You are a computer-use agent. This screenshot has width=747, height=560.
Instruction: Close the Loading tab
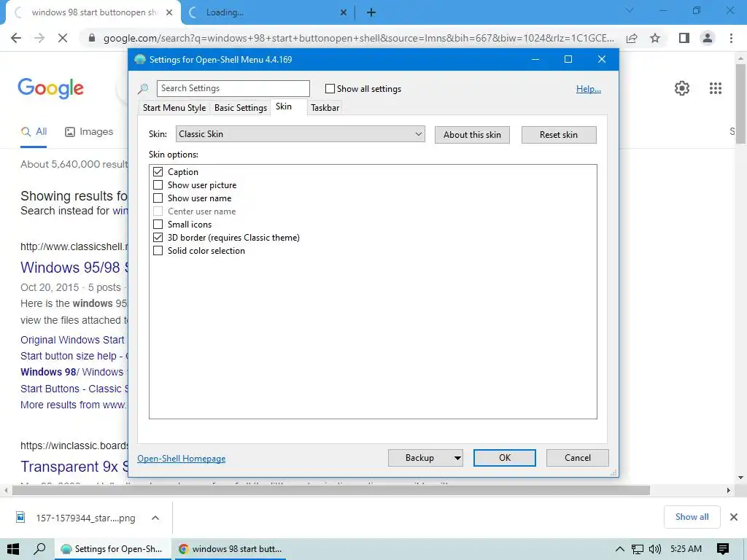[x=343, y=12]
